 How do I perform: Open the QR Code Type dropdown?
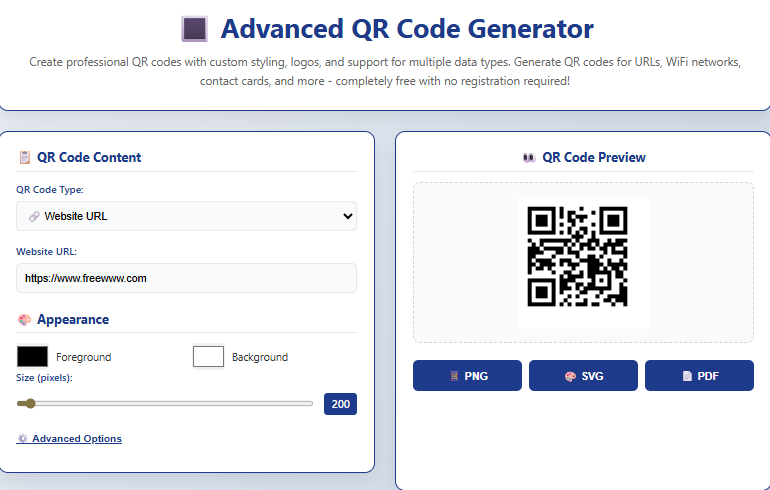(186, 216)
